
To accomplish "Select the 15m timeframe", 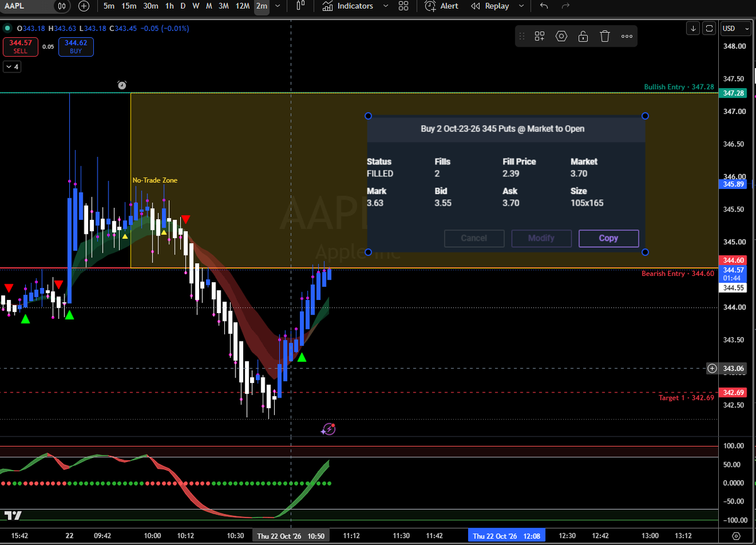I will pyautogui.click(x=129, y=6).
